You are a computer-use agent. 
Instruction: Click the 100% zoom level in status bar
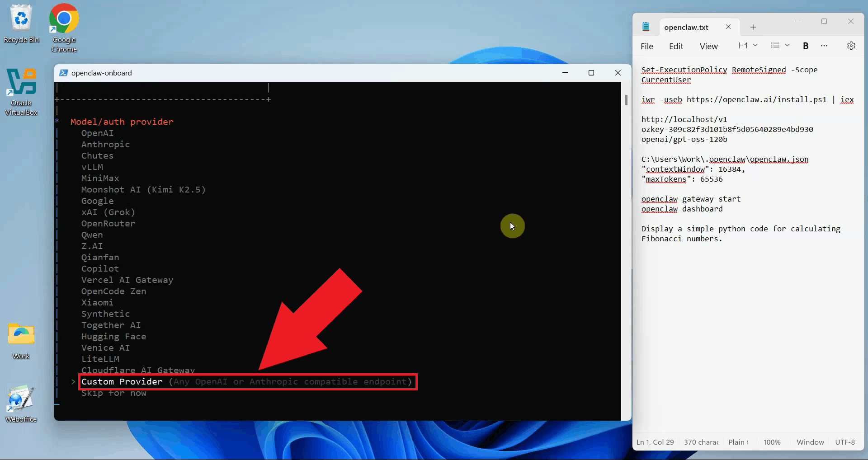[x=772, y=442]
